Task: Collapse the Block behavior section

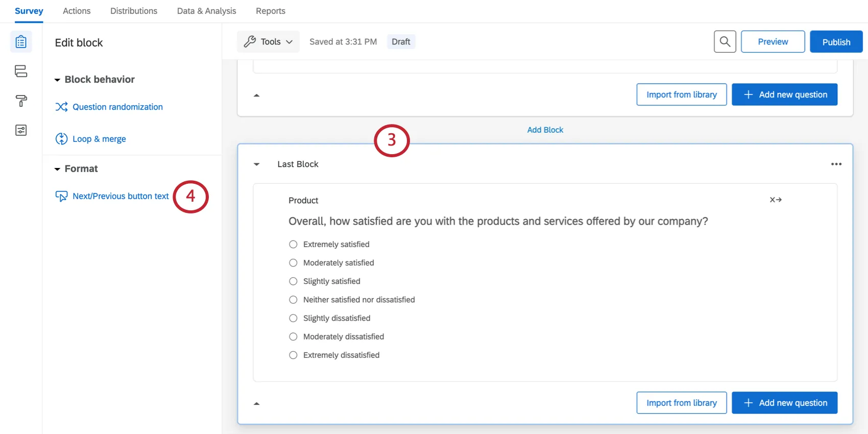Action: (57, 80)
